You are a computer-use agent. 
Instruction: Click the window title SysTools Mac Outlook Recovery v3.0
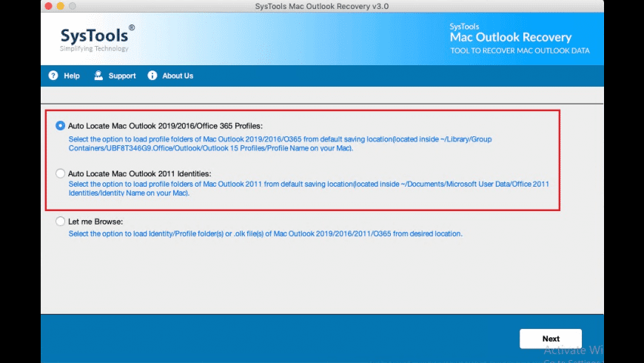(x=322, y=6)
